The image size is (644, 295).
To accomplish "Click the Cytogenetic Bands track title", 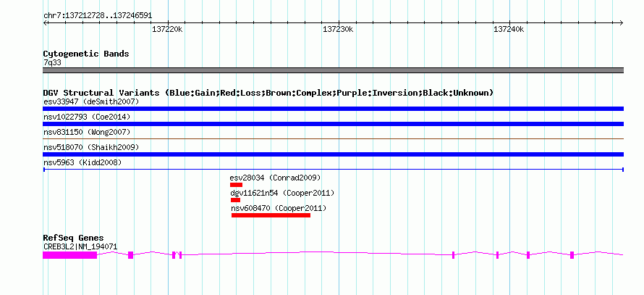I will click(86, 54).
